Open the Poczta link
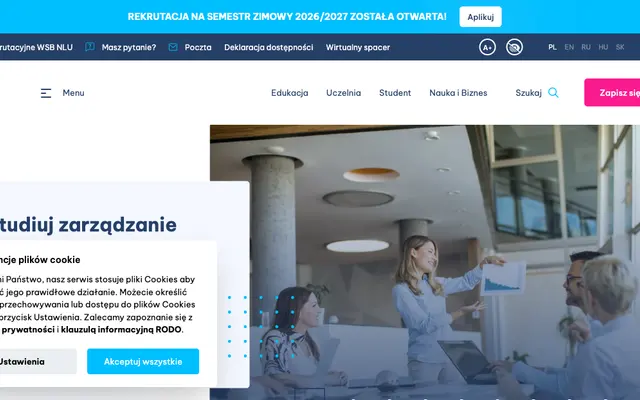The height and width of the screenshot is (400, 640). [198, 47]
